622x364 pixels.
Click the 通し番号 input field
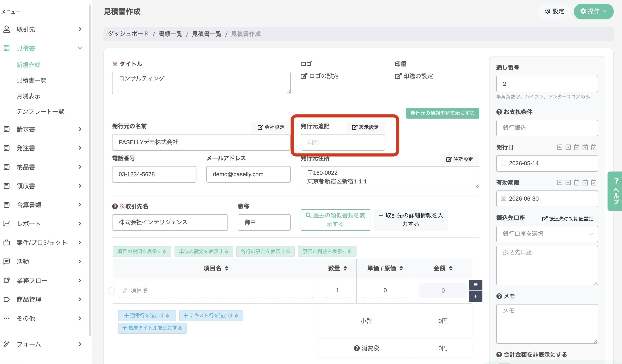547,84
